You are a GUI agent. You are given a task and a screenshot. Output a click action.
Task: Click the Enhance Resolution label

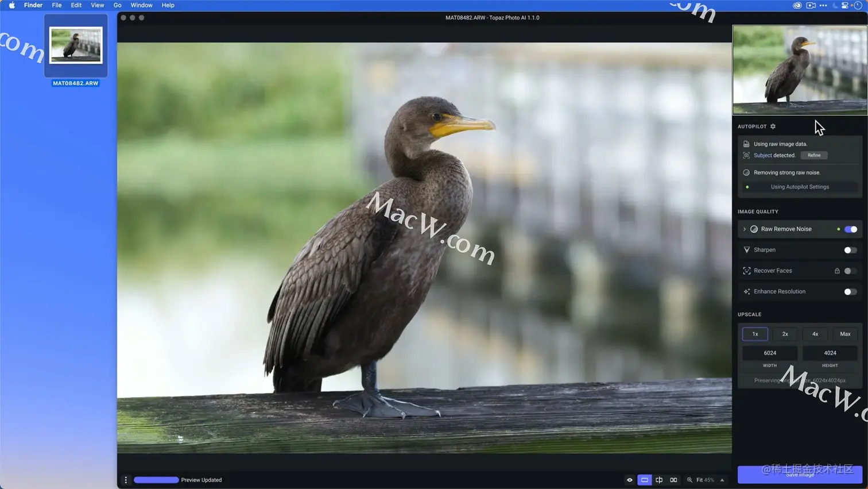[780, 291]
